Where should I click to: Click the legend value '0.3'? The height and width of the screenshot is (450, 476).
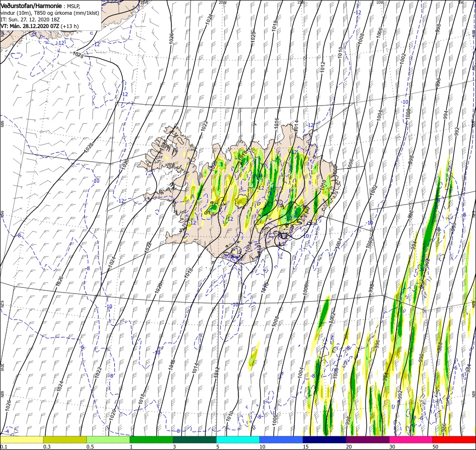pyautogui.click(x=47, y=446)
